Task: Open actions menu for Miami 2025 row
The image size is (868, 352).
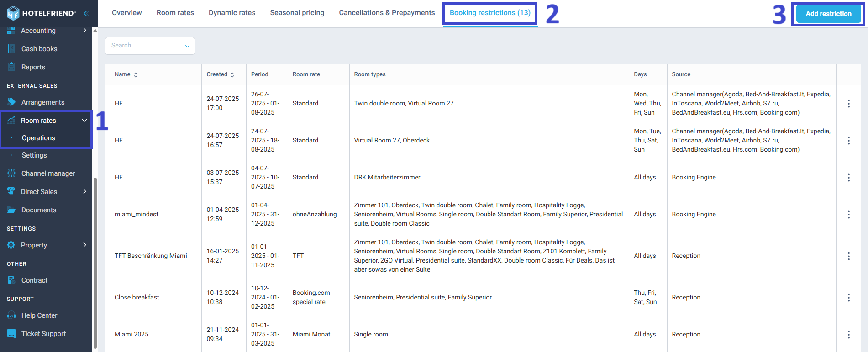Action: [x=849, y=335]
